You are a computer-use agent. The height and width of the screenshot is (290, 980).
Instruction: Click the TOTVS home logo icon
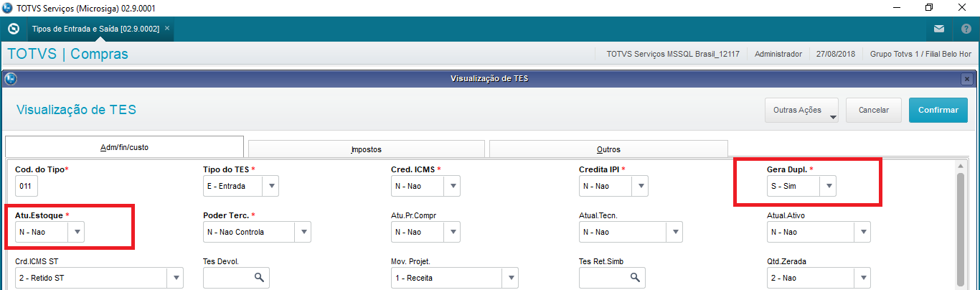coord(13,29)
